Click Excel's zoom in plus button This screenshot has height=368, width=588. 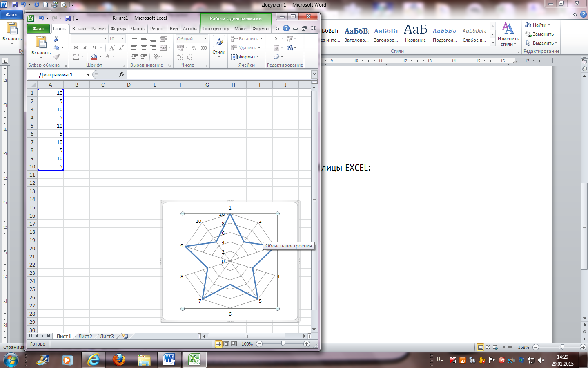point(307,344)
